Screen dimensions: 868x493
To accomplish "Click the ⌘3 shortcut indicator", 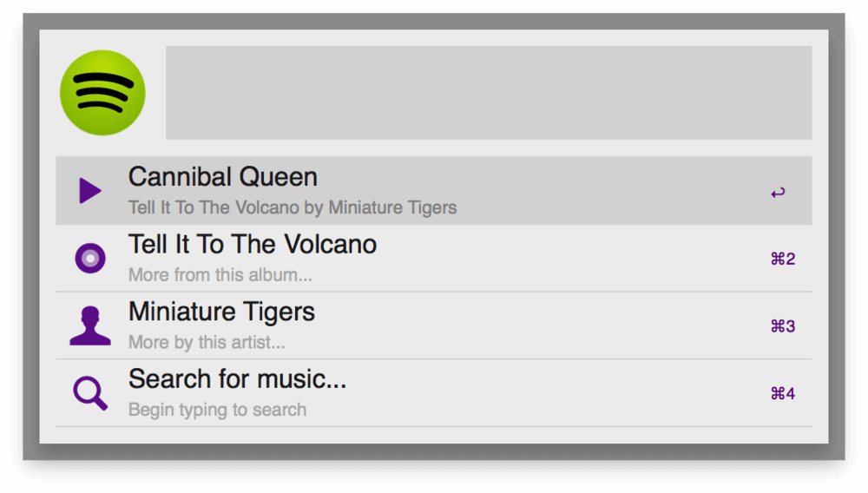I will click(783, 326).
